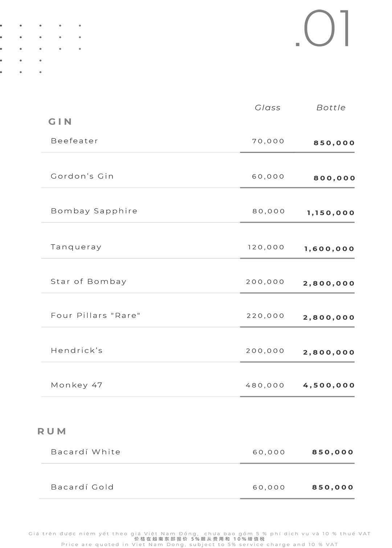Click Bombay Sapphire glass price 80,000
Screen dimensions: 392x548
click(x=269, y=211)
